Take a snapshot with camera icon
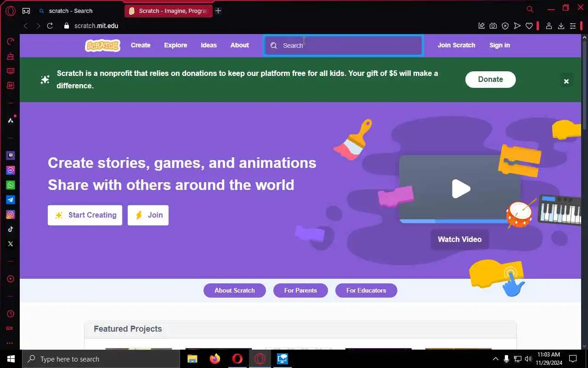588x368 pixels. tap(493, 26)
